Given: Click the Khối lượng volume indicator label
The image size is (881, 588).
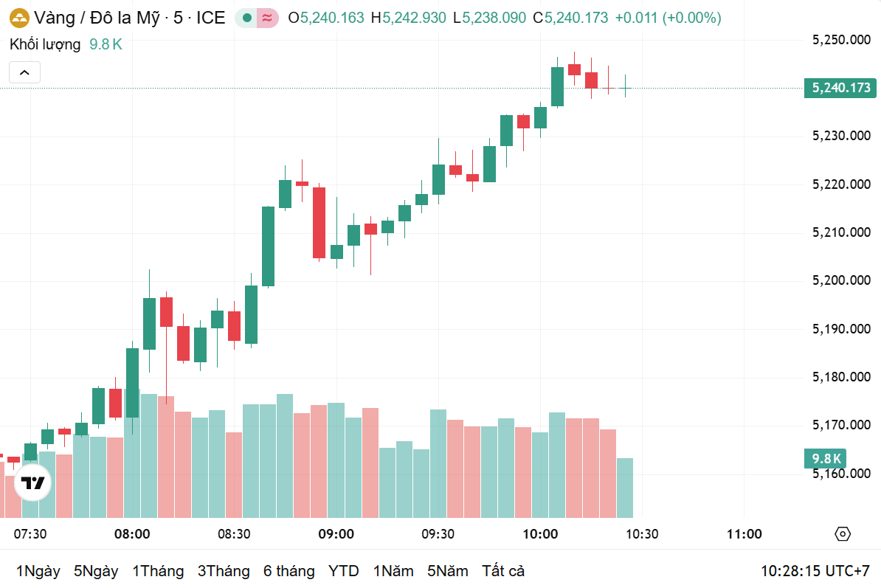Looking at the screenshot, I should [45, 44].
